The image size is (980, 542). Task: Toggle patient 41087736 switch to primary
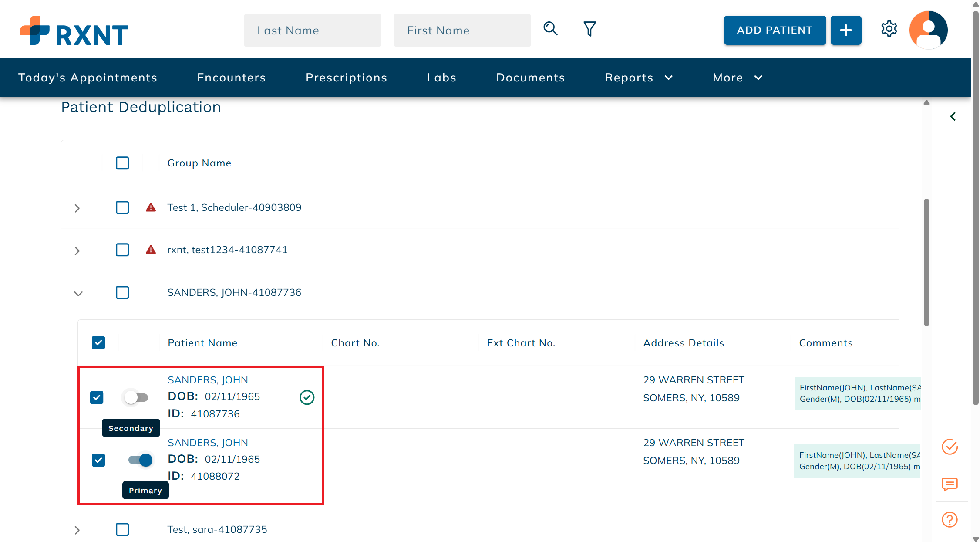coord(136,397)
